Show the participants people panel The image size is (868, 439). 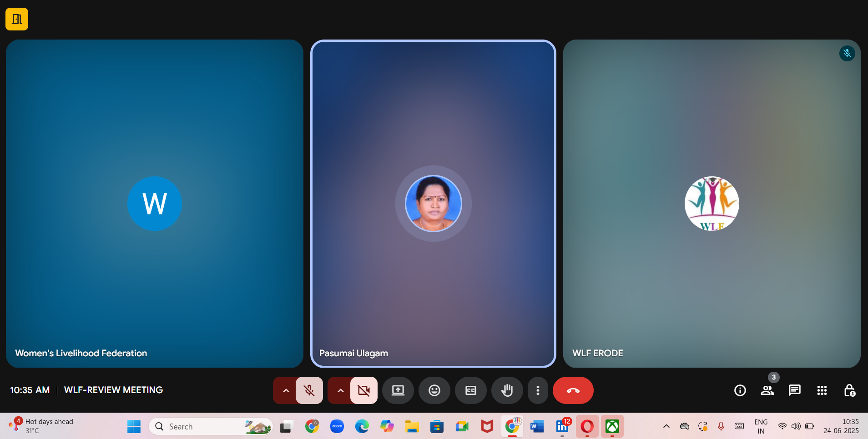pyautogui.click(x=767, y=390)
